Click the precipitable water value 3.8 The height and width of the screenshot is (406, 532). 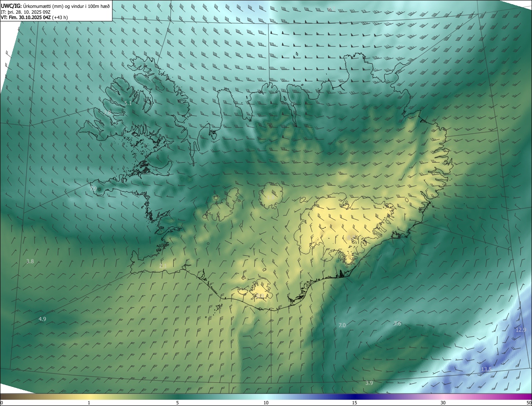[x=30, y=262]
